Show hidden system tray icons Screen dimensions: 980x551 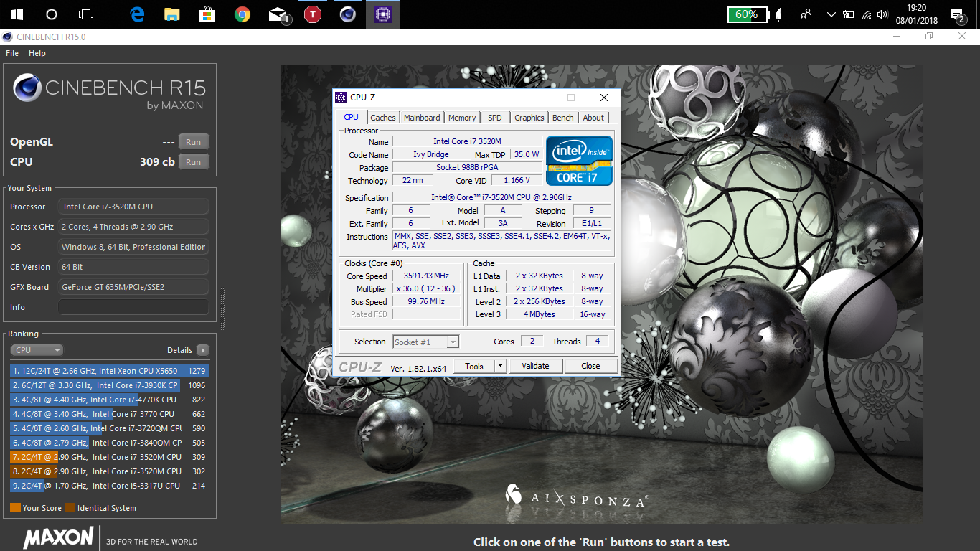[x=831, y=14]
